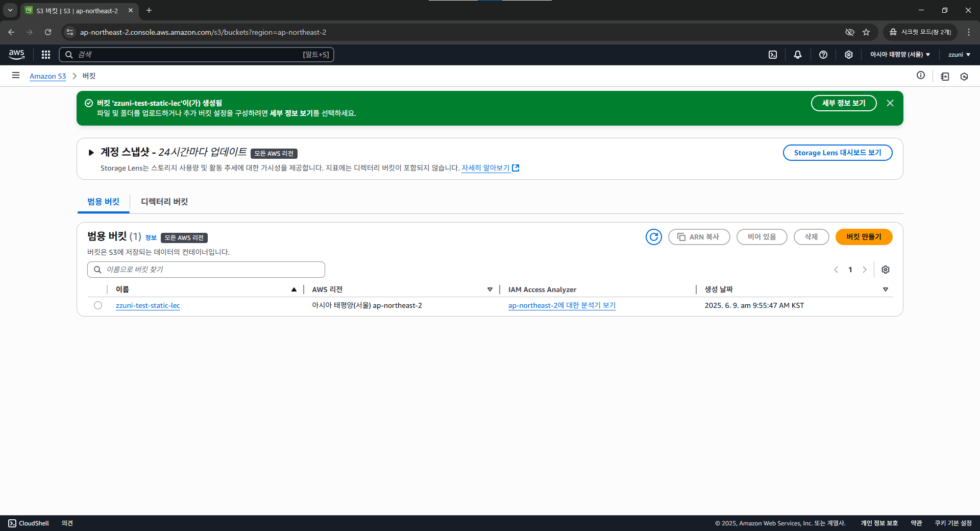This screenshot has width=980, height=531.
Task: Expand the 계정 스냅샷 section
Action: [91, 153]
